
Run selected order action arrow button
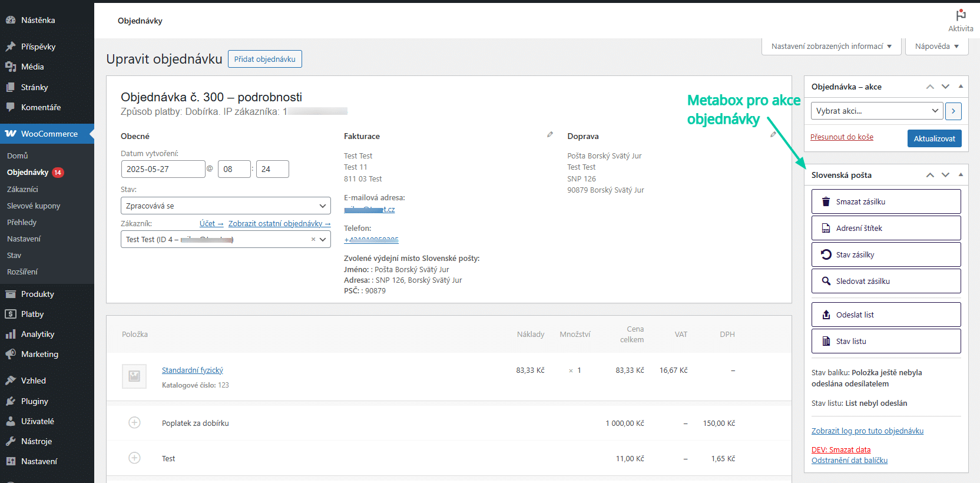(x=953, y=111)
